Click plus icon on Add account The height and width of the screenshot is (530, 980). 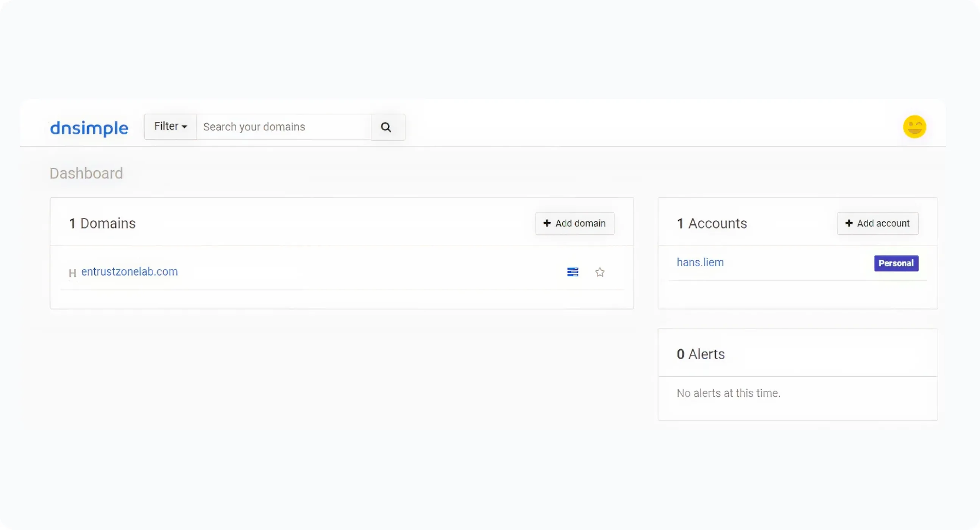click(x=848, y=223)
